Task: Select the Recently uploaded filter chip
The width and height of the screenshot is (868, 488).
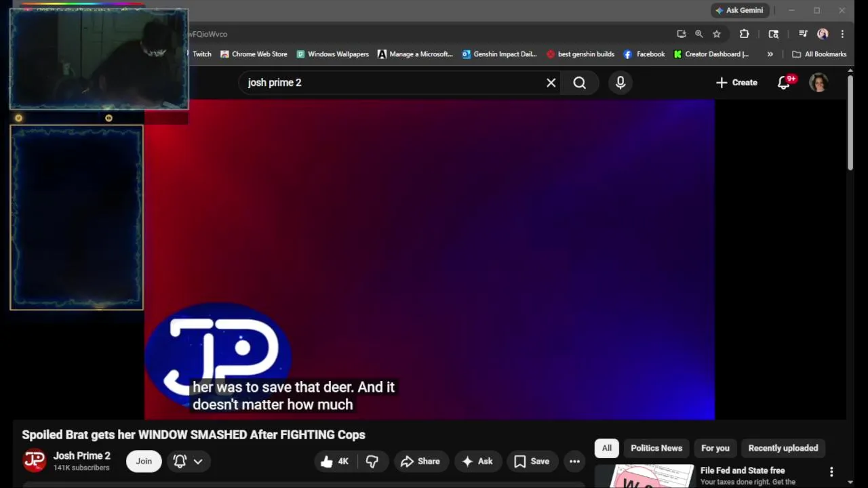Action: pyautogui.click(x=783, y=448)
